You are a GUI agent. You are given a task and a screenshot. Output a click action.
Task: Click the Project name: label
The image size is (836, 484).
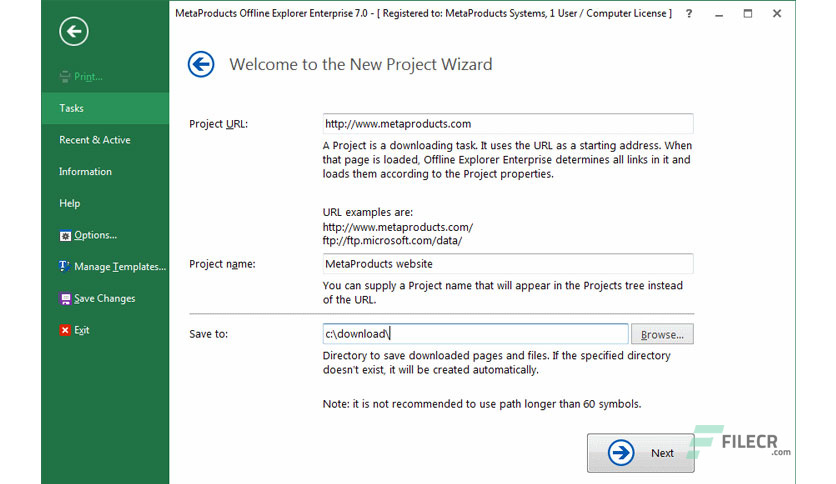point(222,264)
